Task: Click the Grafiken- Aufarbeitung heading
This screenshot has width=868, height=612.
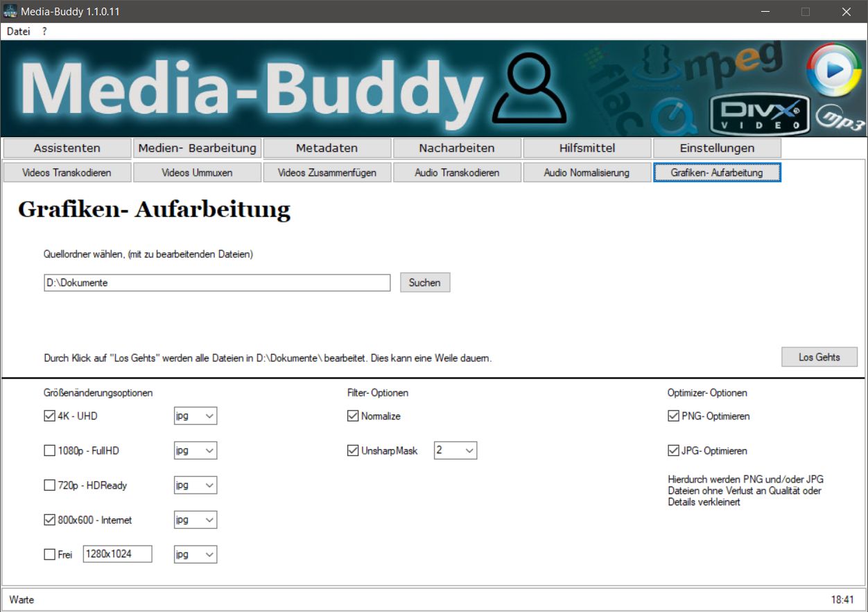Action: [x=154, y=209]
